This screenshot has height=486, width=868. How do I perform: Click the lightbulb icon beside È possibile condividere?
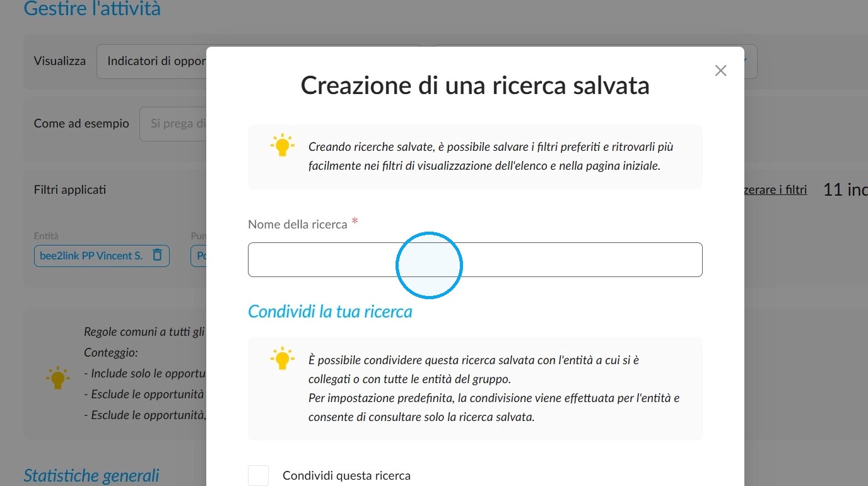pos(282,359)
